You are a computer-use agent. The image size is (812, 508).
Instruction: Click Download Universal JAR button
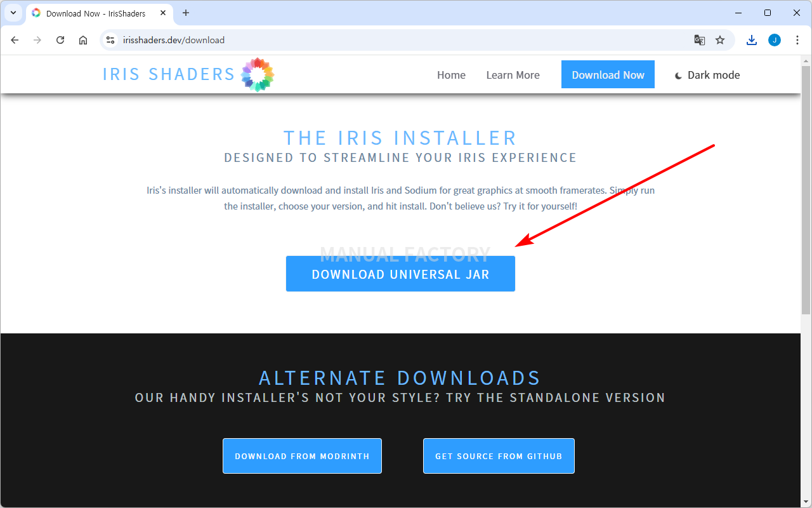pyautogui.click(x=400, y=274)
